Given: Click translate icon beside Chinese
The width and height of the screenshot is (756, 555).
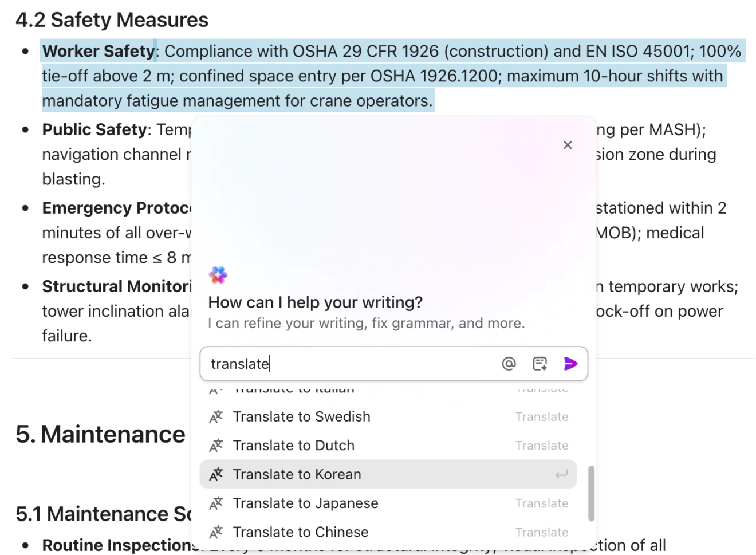Looking at the screenshot, I should 216,533.
